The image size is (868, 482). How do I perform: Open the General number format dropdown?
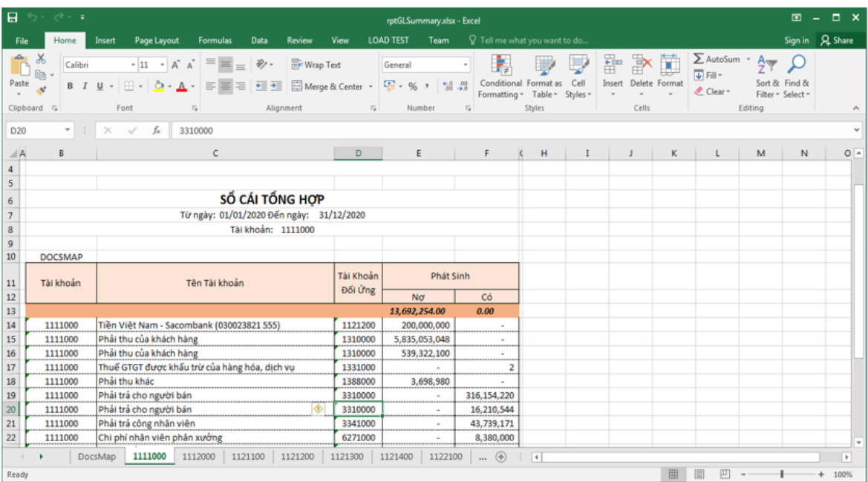(466, 65)
